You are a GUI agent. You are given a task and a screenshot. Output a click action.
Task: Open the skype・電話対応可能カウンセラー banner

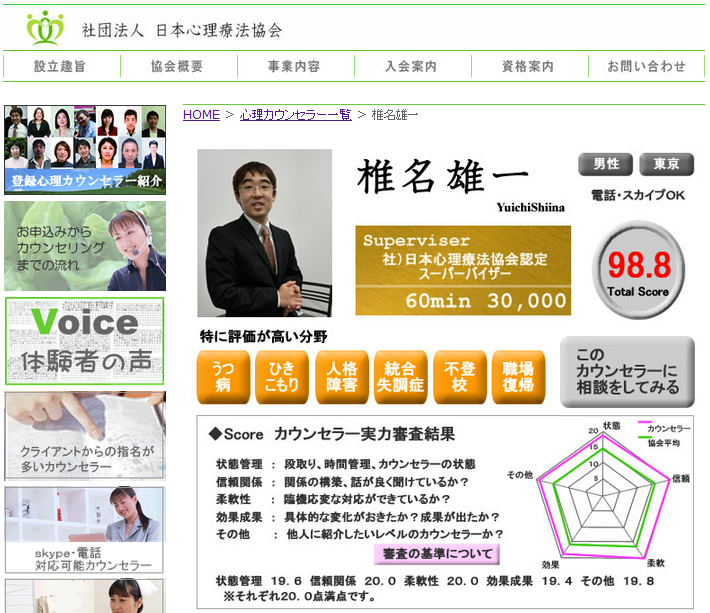point(85,530)
